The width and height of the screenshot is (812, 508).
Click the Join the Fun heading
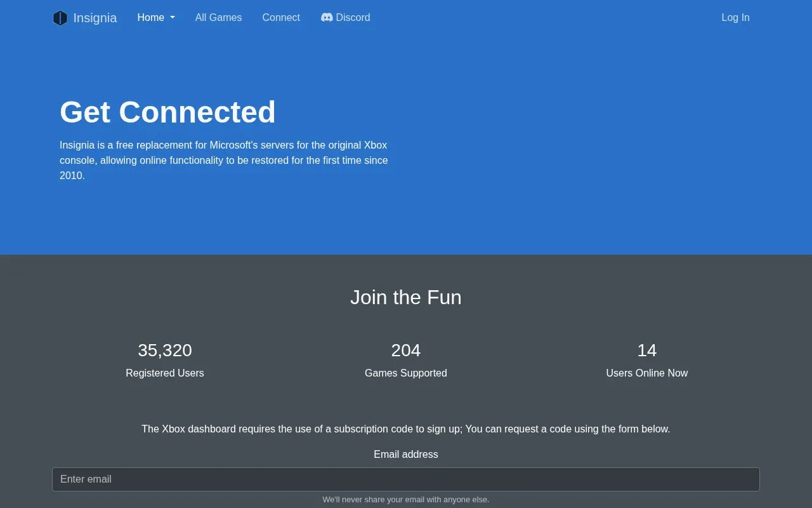tap(406, 297)
